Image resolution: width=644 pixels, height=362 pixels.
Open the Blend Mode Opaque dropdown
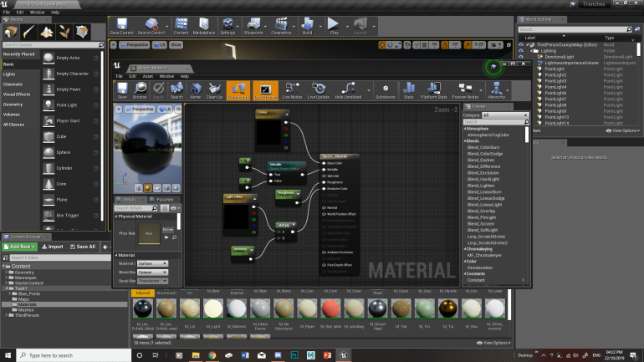152,272
